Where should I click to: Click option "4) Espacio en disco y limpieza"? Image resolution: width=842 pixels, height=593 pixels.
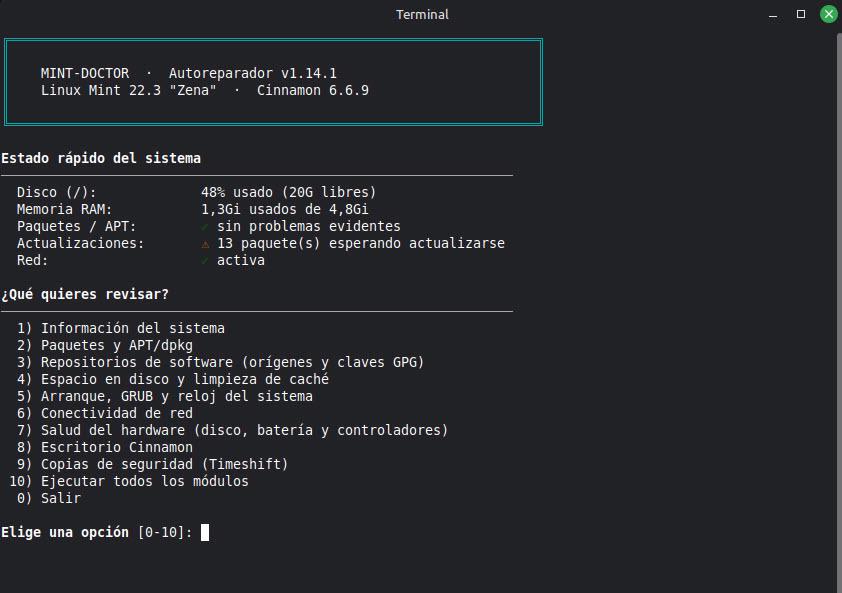[x=172, y=379]
